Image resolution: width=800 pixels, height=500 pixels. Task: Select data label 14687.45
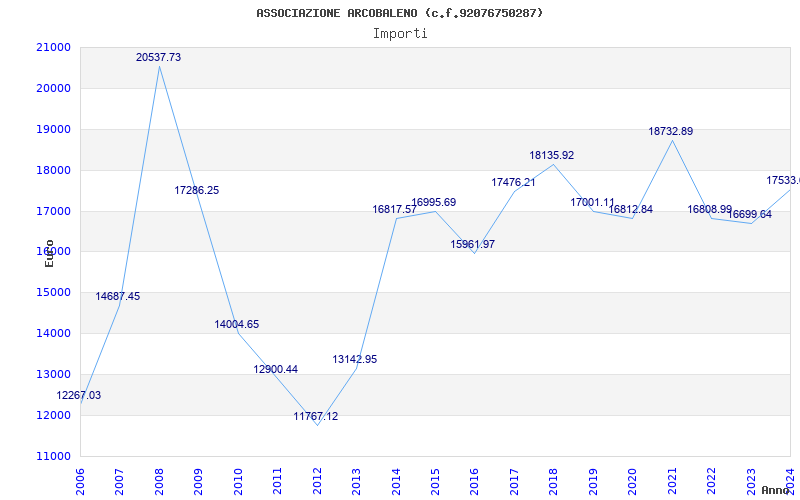click(x=117, y=296)
